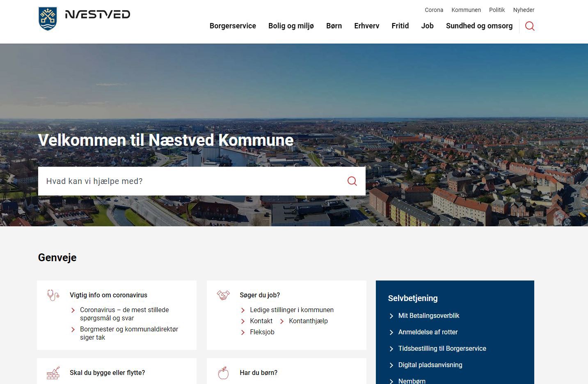Open the Bolig og miljø menu
Viewport: 588px width, 384px height.
pyautogui.click(x=291, y=26)
